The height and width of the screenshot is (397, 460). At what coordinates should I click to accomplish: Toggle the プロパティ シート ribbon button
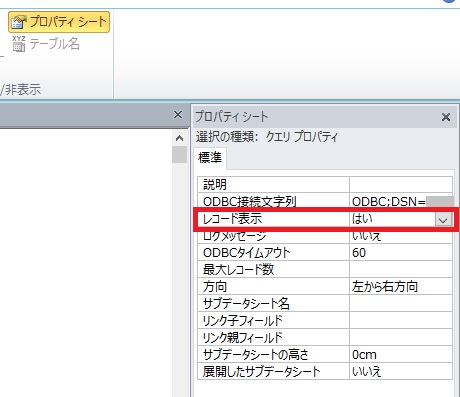[59, 22]
